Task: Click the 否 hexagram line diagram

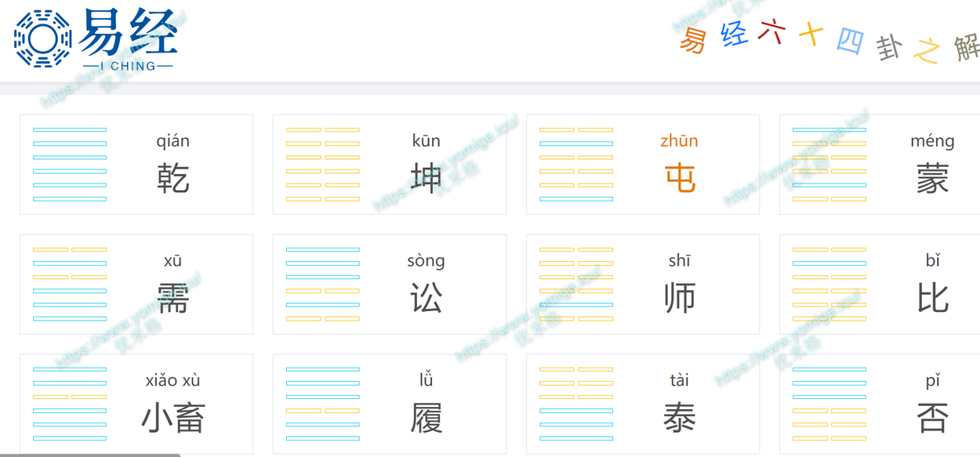Action: click(829, 404)
